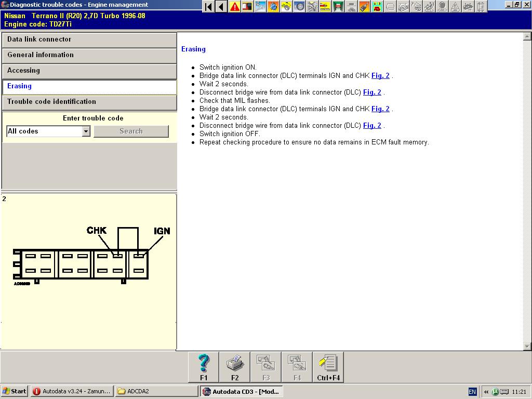Open help with the F1 question mark
This screenshot has height=399, width=532.
pyautogui.click(x=204, y=367)
